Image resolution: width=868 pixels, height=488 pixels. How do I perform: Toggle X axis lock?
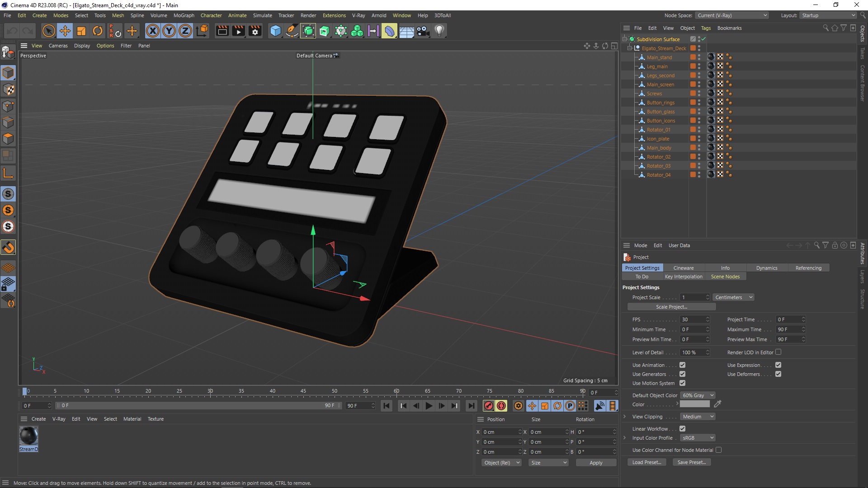(x=153, y=31)
